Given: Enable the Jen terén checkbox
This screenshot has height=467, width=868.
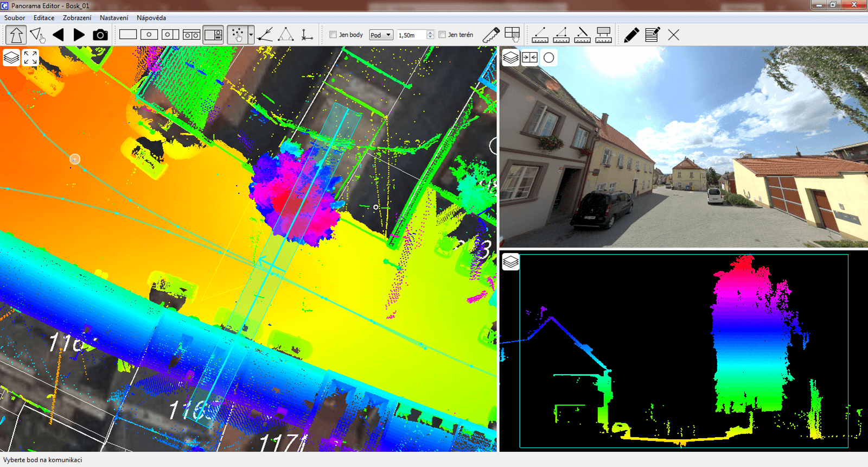Looking at the screenshot, I should (442, 35).
